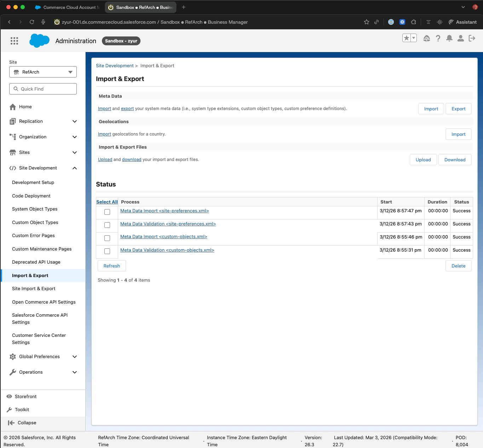Click the Delete button under Status table
Screen dimensions: 483x448
tap(459, 266)
